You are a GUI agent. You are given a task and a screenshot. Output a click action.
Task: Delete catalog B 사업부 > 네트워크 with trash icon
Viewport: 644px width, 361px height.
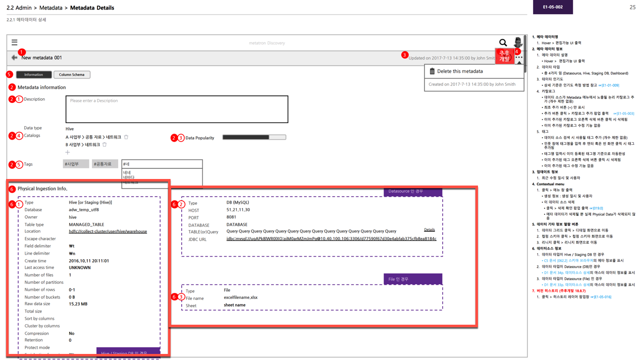(104, 145)
